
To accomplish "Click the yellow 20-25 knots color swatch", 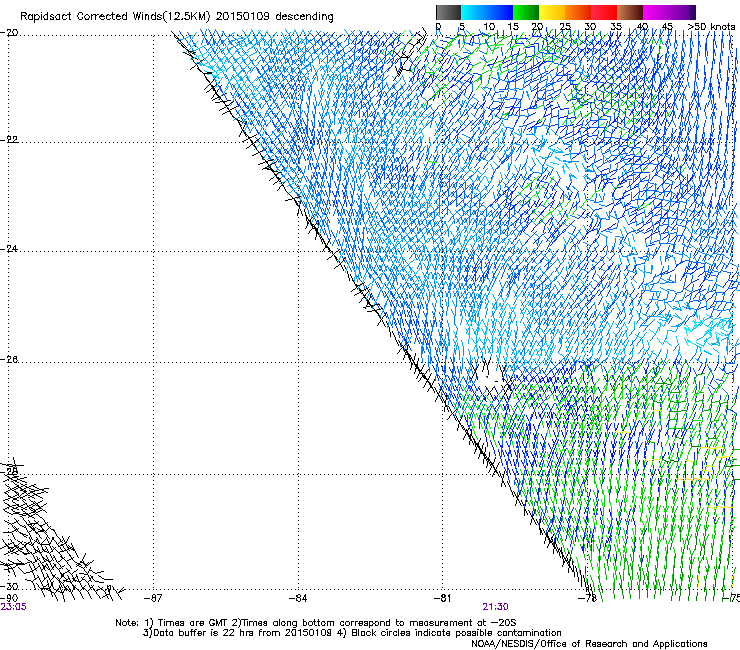I will [552, 12].
